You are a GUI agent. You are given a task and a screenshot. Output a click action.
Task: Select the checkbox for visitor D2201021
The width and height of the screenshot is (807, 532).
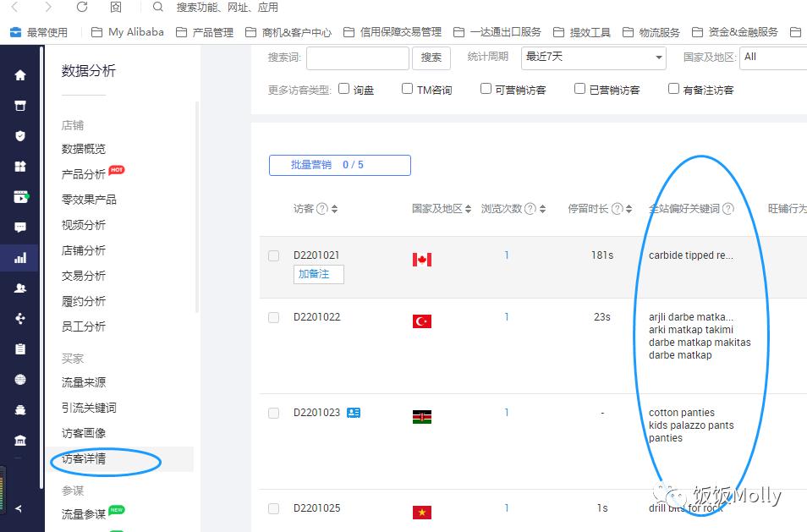[273, 256]
